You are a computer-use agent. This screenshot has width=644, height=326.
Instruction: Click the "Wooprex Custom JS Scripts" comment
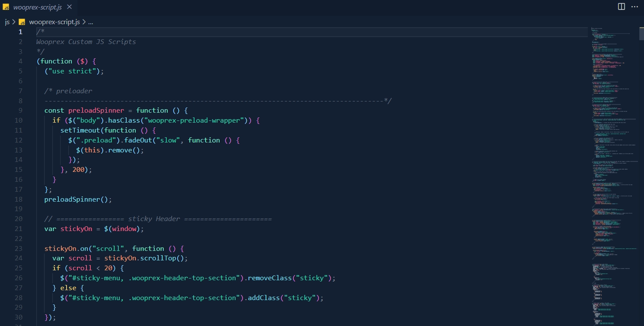(86, 42)
